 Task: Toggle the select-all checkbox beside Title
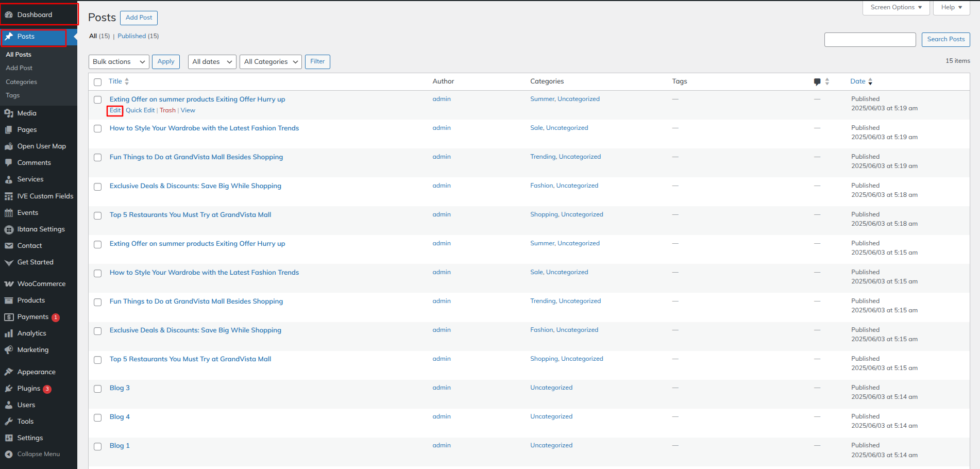98,82
